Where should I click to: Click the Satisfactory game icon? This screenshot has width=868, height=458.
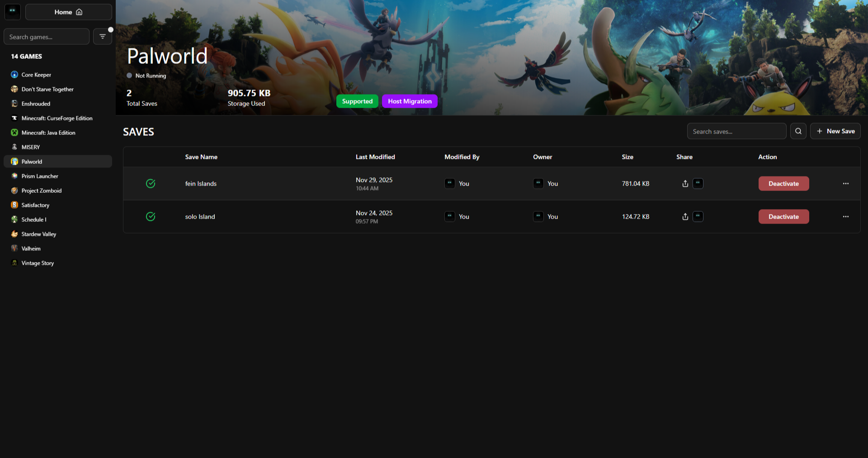point(14,205)
